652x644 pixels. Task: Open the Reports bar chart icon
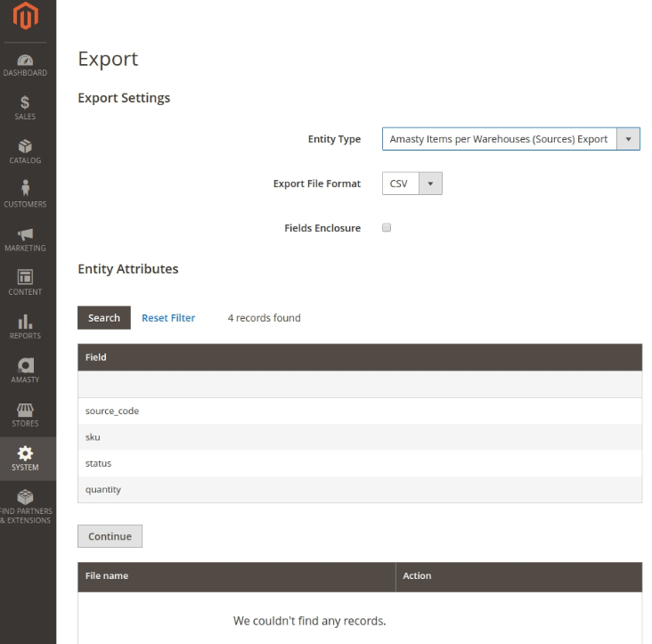26,322
